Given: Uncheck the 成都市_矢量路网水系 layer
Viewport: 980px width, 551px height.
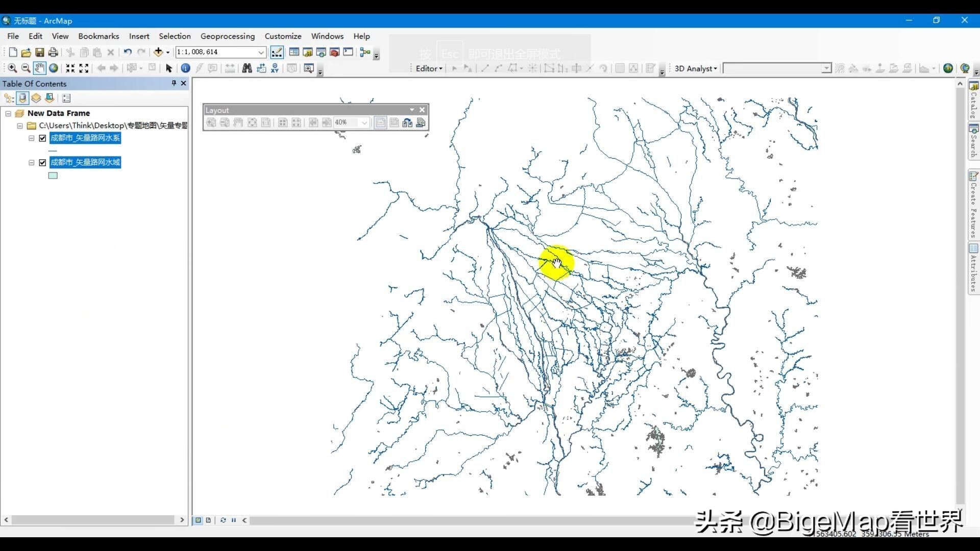Looking at the screenshot, I should 43,138.
